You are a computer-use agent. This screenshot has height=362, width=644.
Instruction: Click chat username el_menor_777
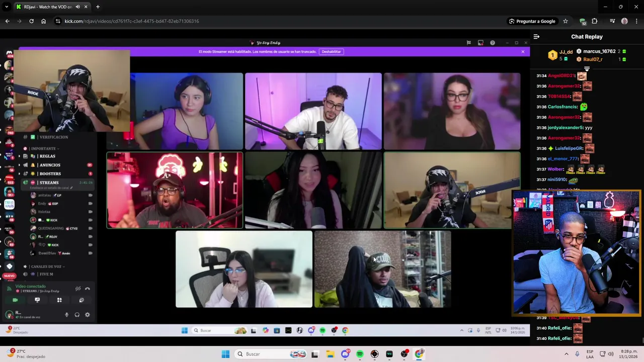coord(562,159)
